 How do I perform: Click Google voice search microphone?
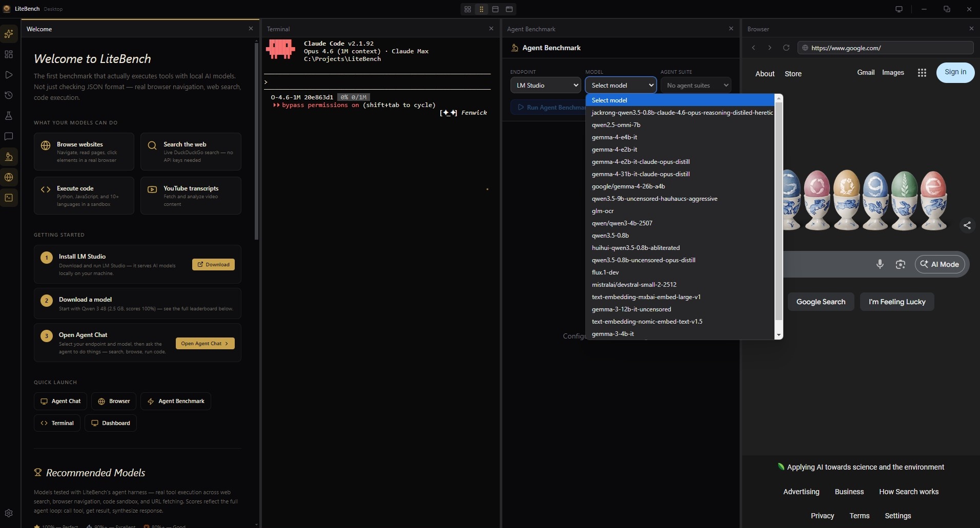click(880, 264)
